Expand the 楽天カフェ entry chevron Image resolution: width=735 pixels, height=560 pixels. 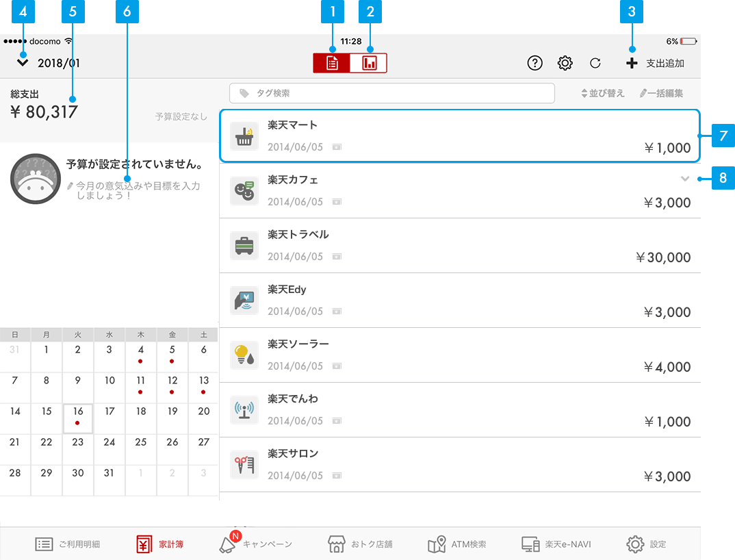click(685, 179)
